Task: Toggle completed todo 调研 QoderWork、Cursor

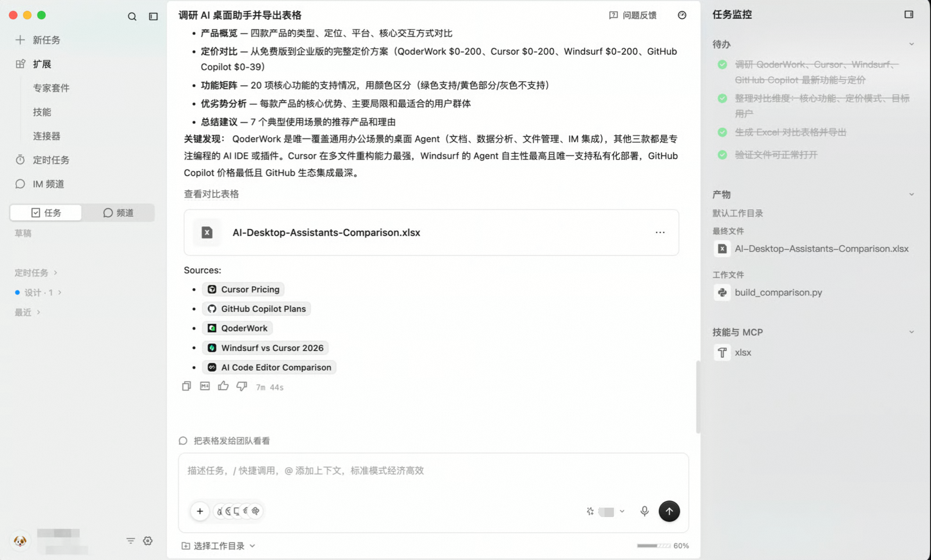Action: (x=722, y=64)
